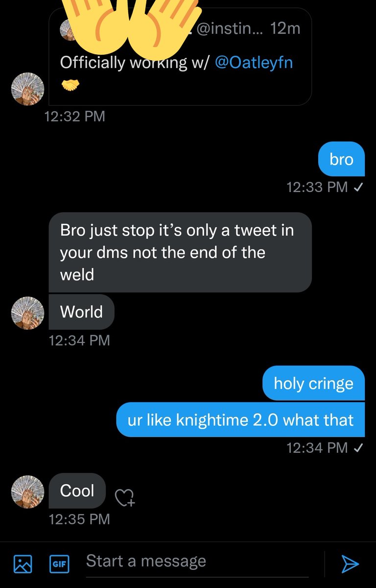Click the sent checkmark next to 12:34 PM
376x588 pixels.
tap(357, 447)
